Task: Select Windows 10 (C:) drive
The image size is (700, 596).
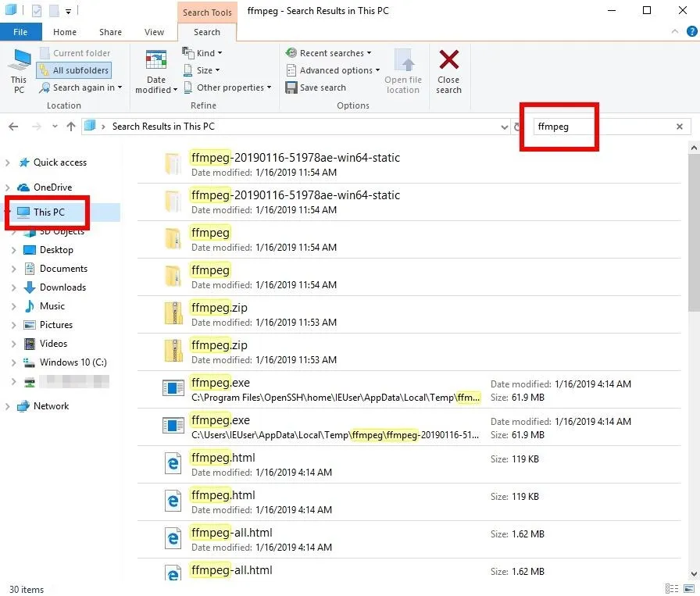Action: point(73,362)
